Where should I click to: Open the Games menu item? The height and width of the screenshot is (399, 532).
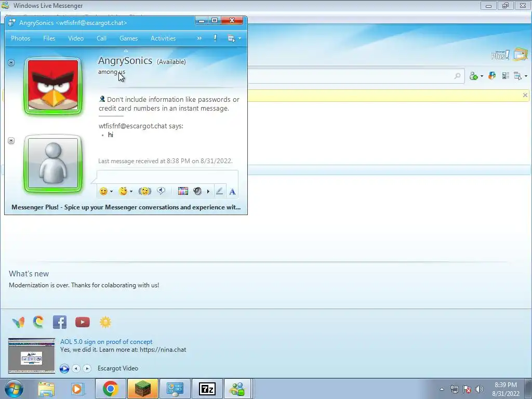click(x=129, y=38)
